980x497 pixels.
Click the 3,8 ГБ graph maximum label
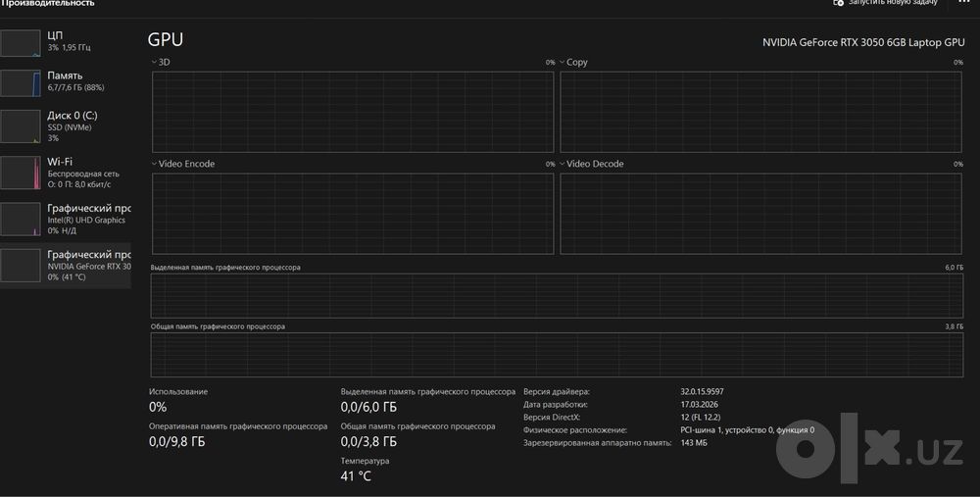[x=954, y=327]
